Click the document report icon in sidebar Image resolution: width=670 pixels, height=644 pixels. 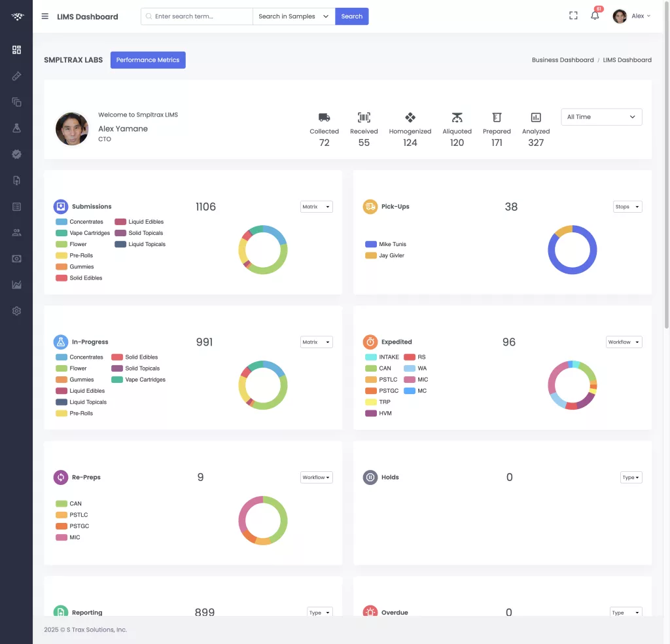(16, 181)
